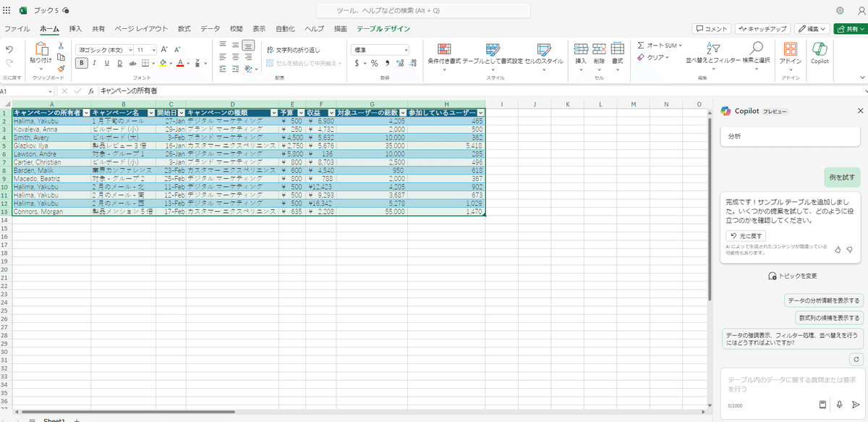Screen dimensions: 868x422
Task: Toggle middle vertical alignment
Action: (236, 45)
